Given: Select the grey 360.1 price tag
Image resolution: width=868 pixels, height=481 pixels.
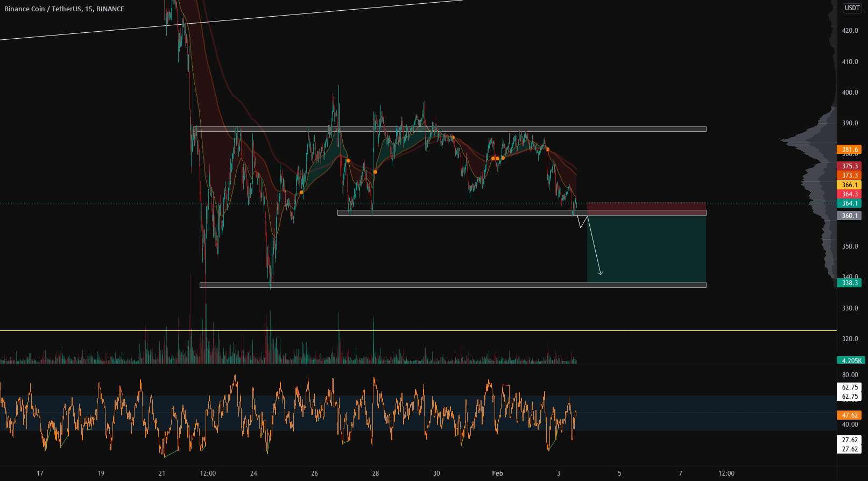Looking at the screenshot, I should coord(849,216).
